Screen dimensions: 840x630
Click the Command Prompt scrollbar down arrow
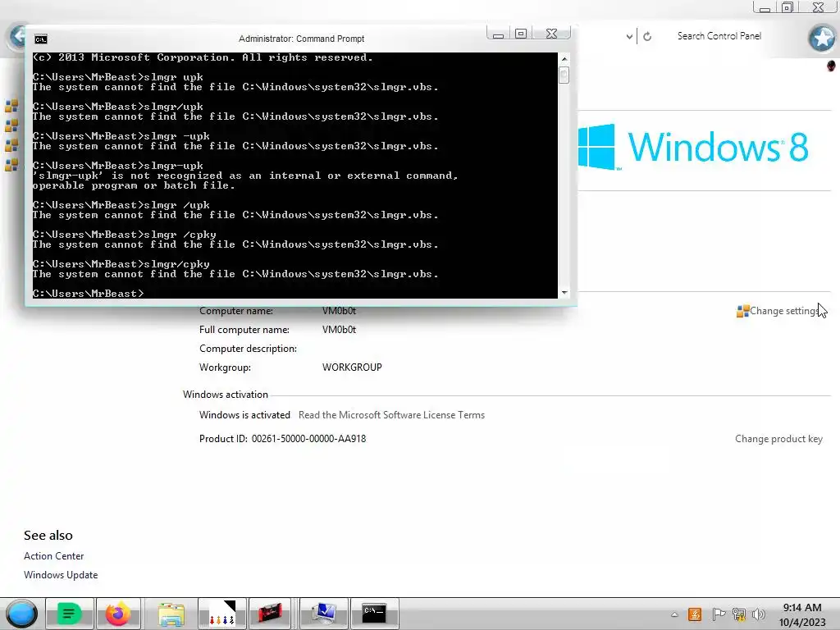point(564,293)
